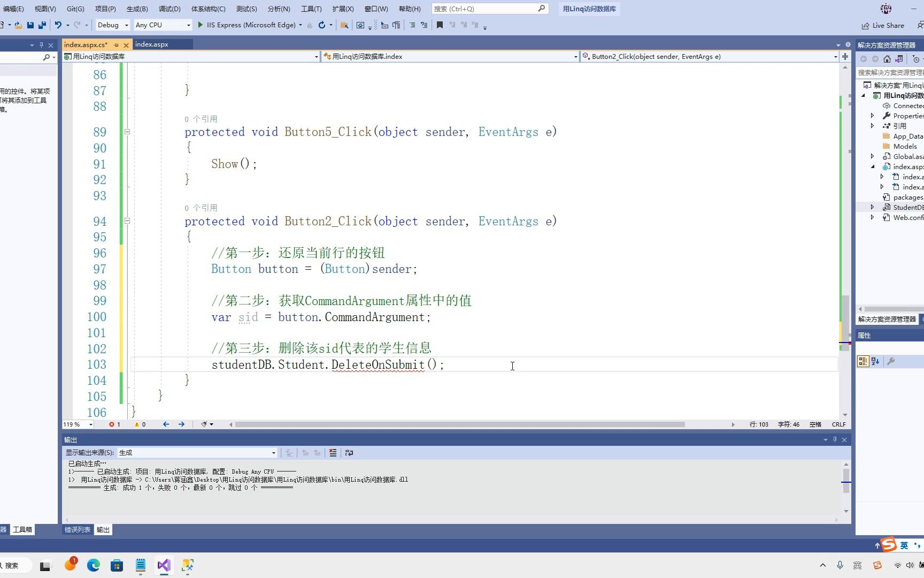Screen dimensions: 924x578
Task: Open the 视图(V) menu
Action: pos(45,9)
